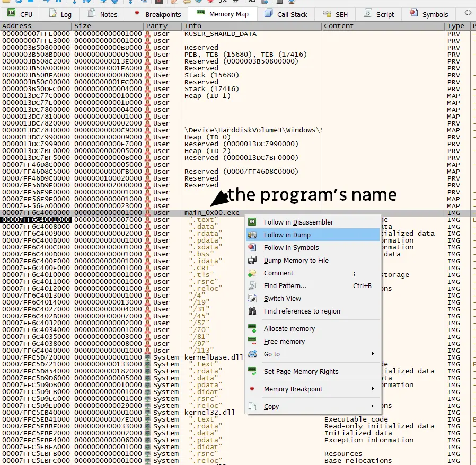Switch to the Script tab

pos(378,14)
